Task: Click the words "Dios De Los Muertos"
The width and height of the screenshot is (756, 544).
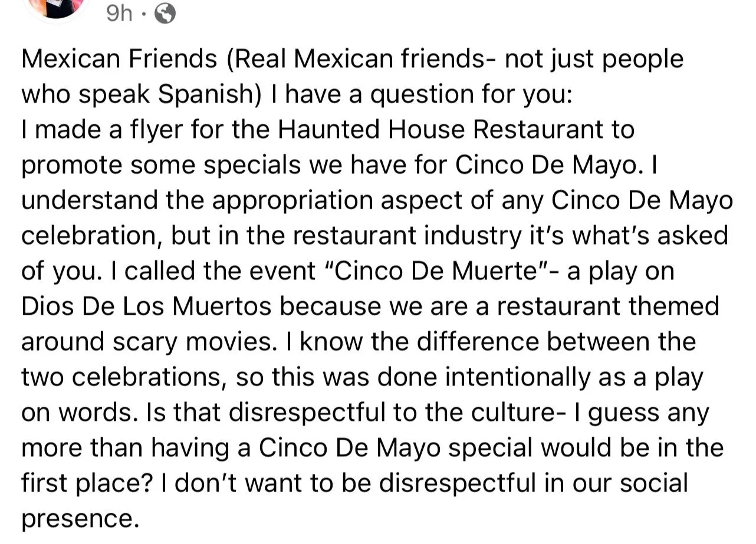Action: click(146, 306)
